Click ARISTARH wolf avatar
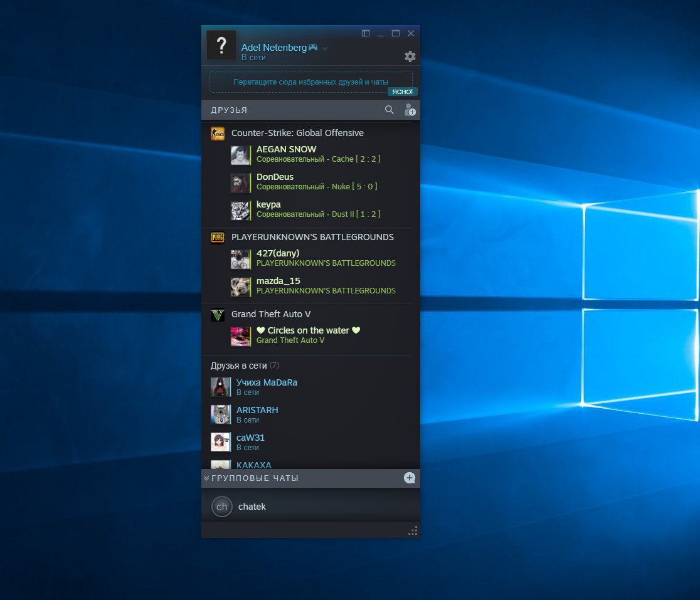Image resolution: width=700 pixels, height=600 pixels. coord(221,415)
